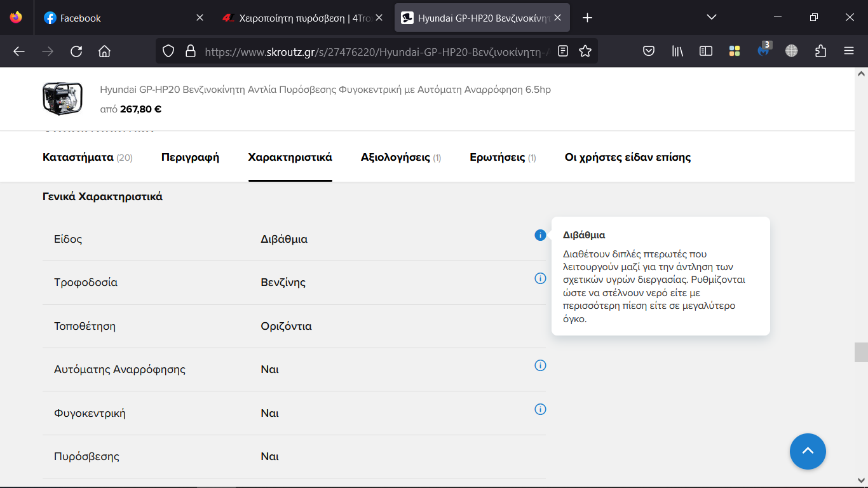Image resolution: width=868 pixels, height=488 pixels.
Task: Click the Τοποθέτηση label
Action: point(85,326)
